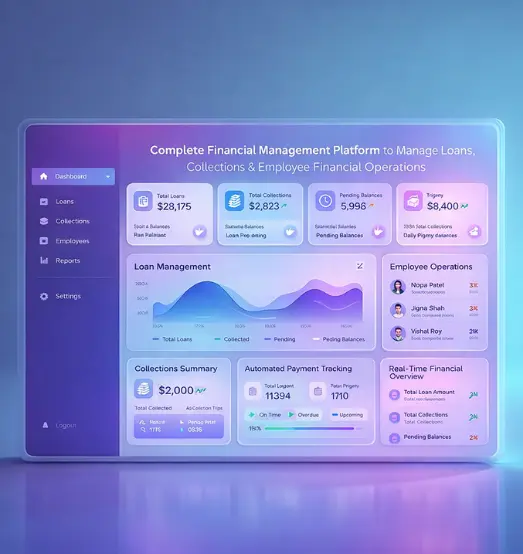Screen dimensions: 523x554
Task: Click the 1710 payment count
Action: [340, 396]
